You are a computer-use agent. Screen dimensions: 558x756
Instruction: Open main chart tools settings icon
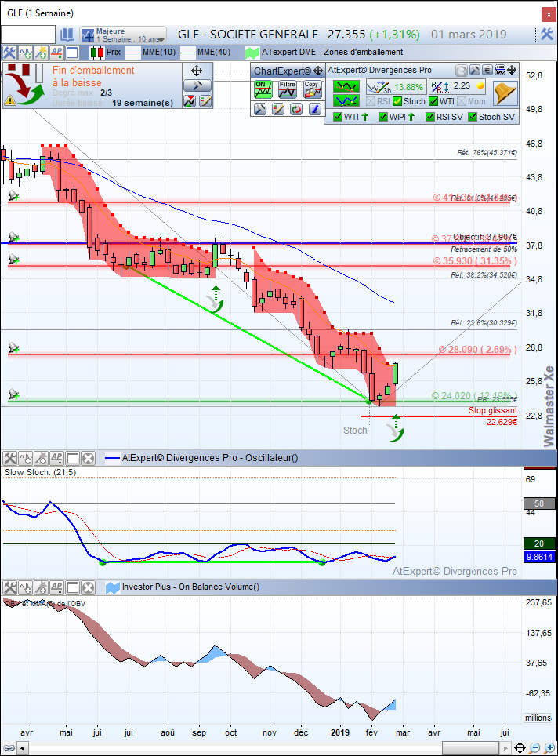tap(9, 53)
